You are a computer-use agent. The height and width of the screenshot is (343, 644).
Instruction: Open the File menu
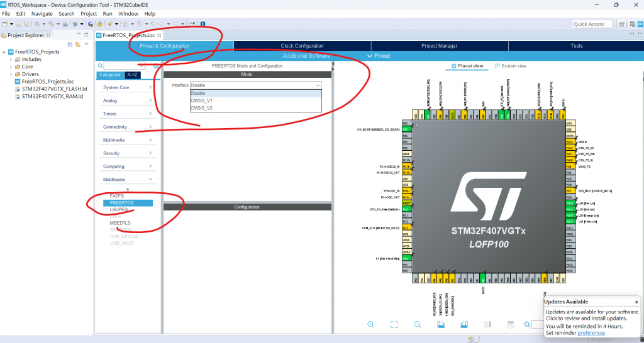coord(6,14)
